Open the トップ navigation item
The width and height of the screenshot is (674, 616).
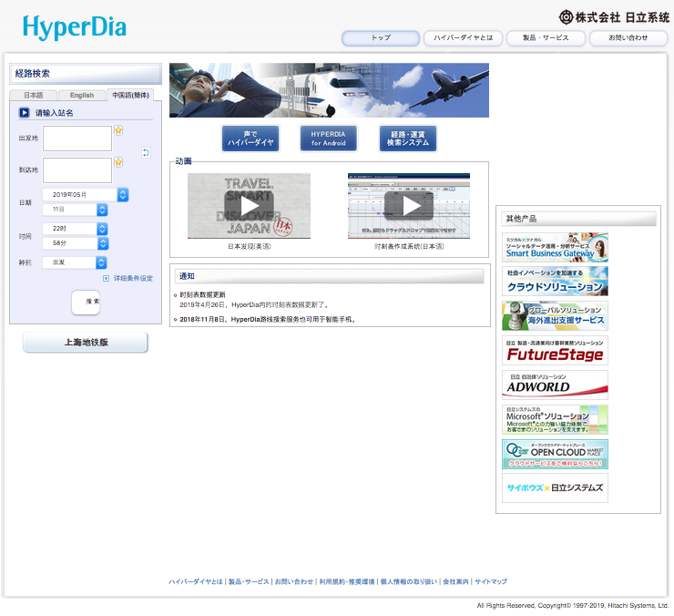pos(381,38)
